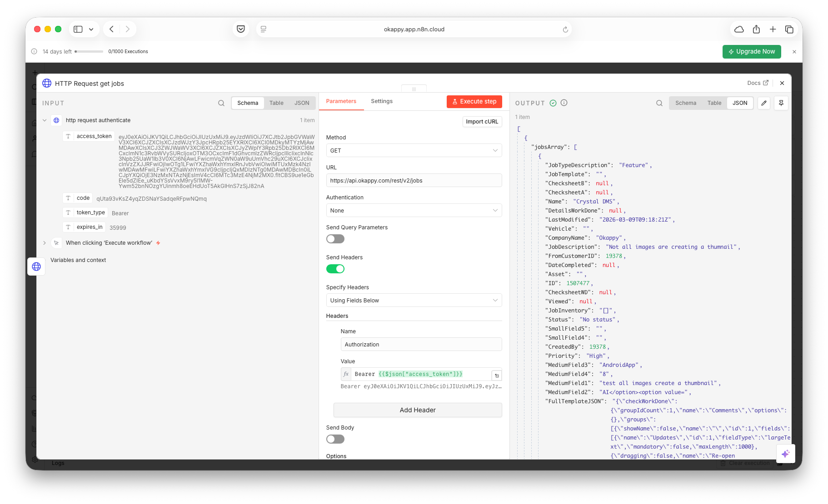Click the Safari share icon

coord(756,29)
